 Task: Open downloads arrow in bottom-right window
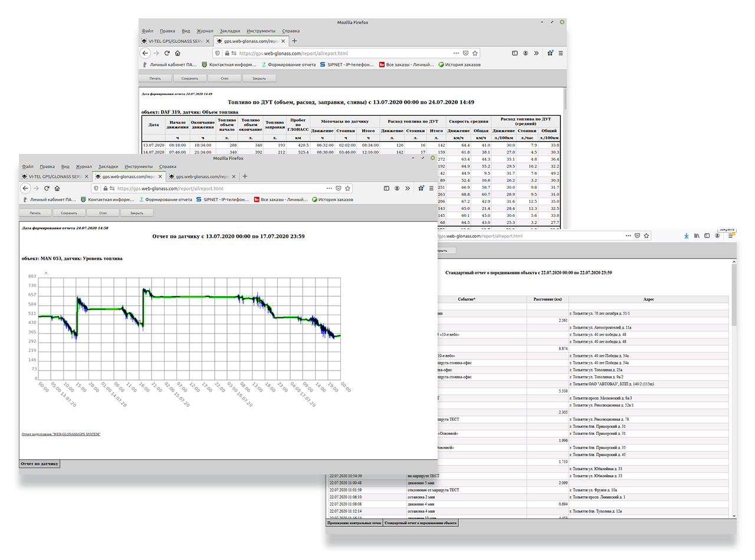click(686, 235)
